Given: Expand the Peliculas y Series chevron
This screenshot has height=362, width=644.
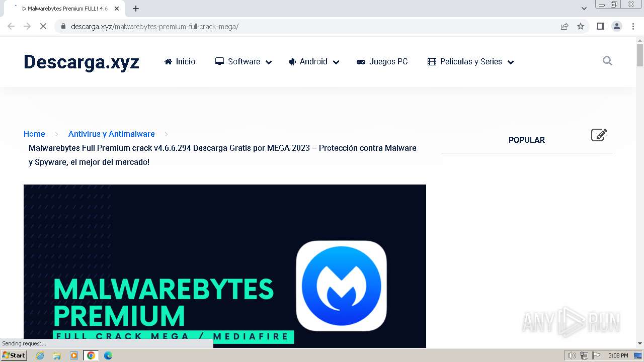Looking at the screenshot, I should click(x=511, y=62).
